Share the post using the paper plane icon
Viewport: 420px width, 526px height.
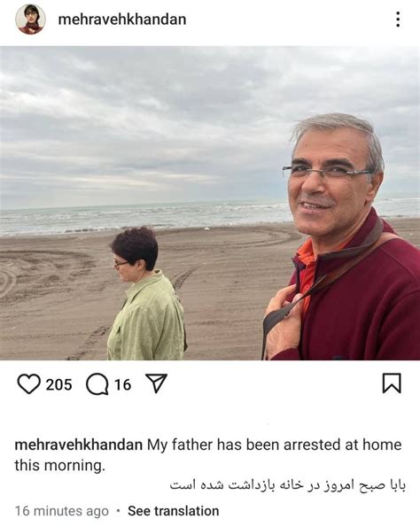(156, 383)
